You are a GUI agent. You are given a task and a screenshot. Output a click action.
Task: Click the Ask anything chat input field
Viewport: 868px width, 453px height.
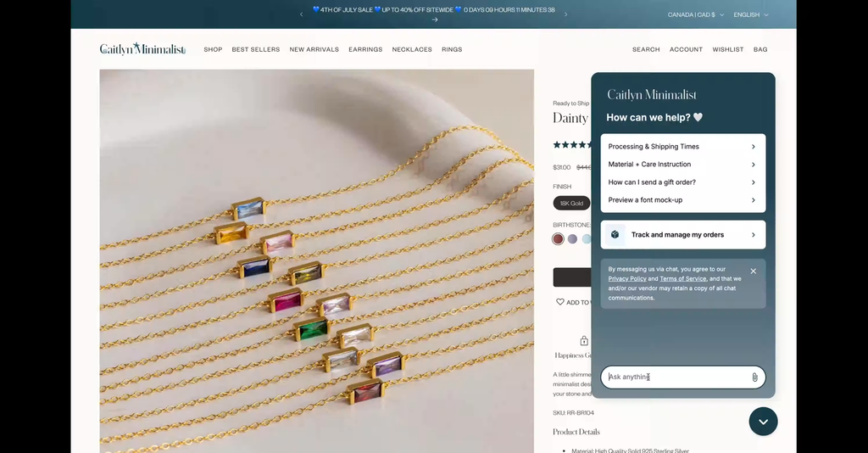pyautogui.click(x=682, y=377)
